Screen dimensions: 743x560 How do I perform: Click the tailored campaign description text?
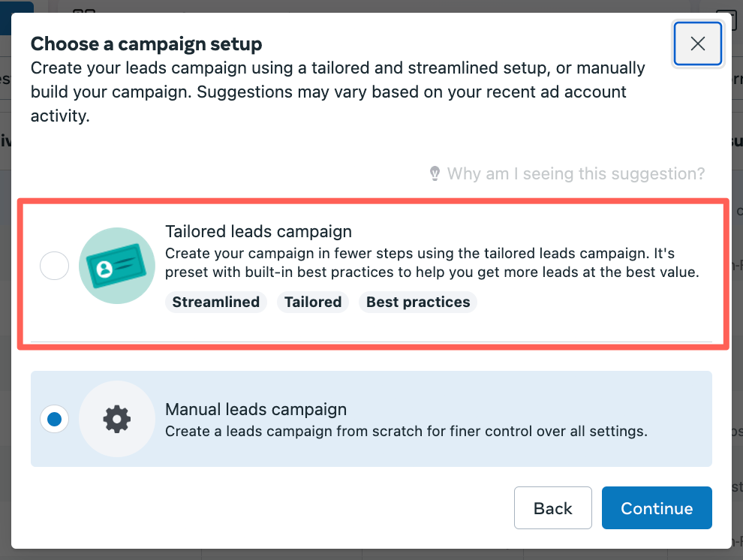432,263
